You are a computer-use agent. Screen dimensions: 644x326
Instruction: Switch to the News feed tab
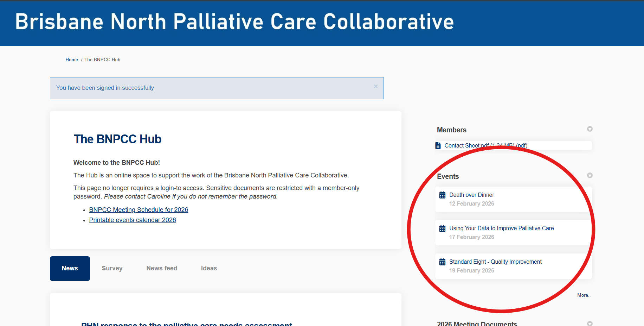(x=162, y=268)
